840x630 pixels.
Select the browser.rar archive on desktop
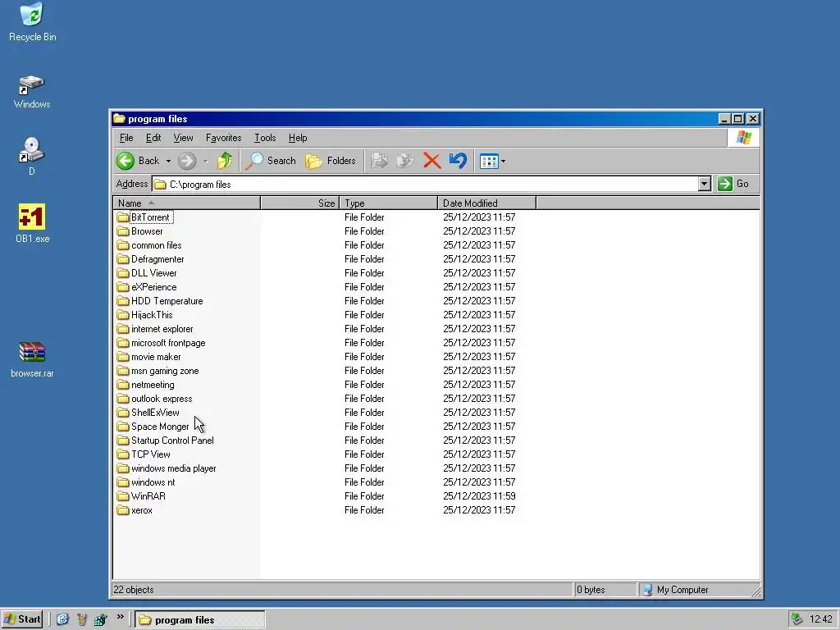point(32,359)
